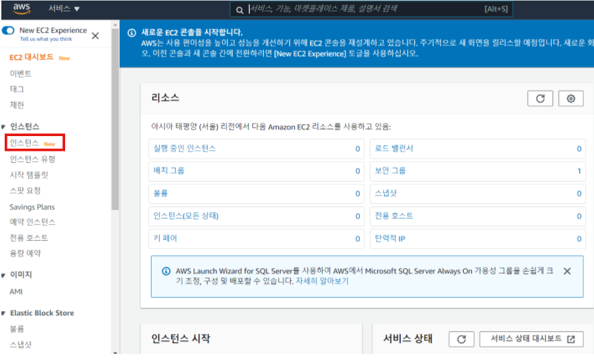
Task: Open 실행 중인 인스턴스 resource link
Action: (185, 148)
